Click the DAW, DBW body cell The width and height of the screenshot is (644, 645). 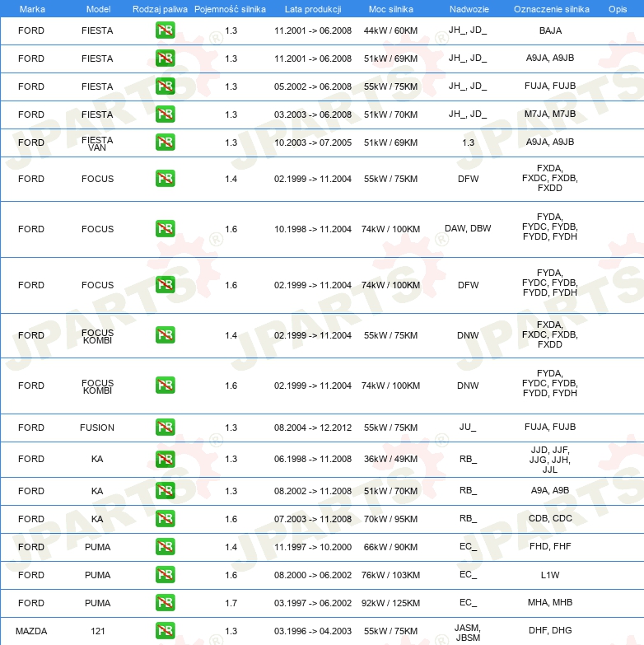[x=468, y=228]
